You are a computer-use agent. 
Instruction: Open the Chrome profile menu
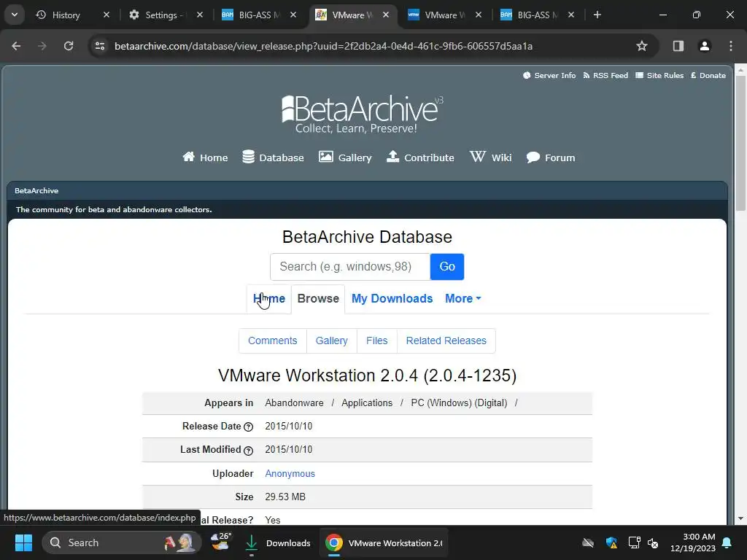pos(705,46)
